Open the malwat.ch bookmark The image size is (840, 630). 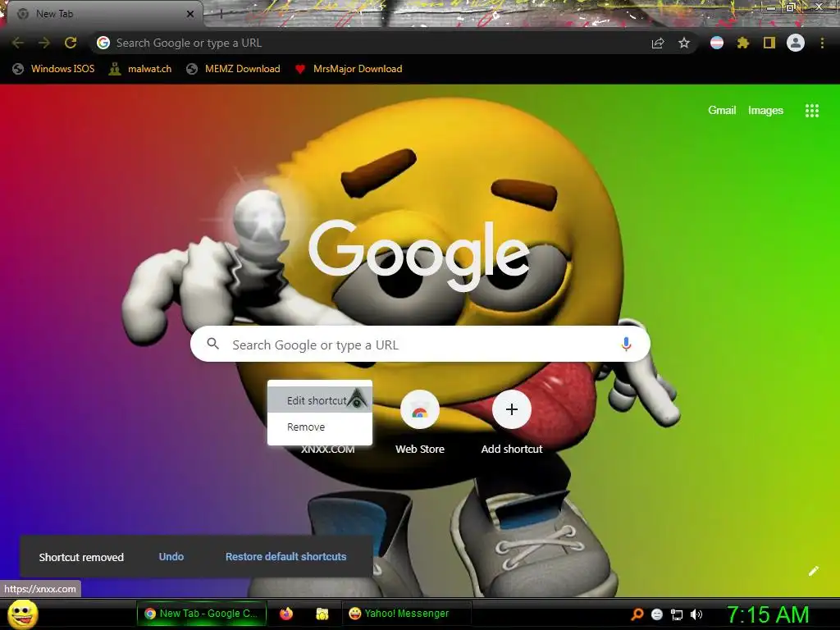(x=140, y=69)
